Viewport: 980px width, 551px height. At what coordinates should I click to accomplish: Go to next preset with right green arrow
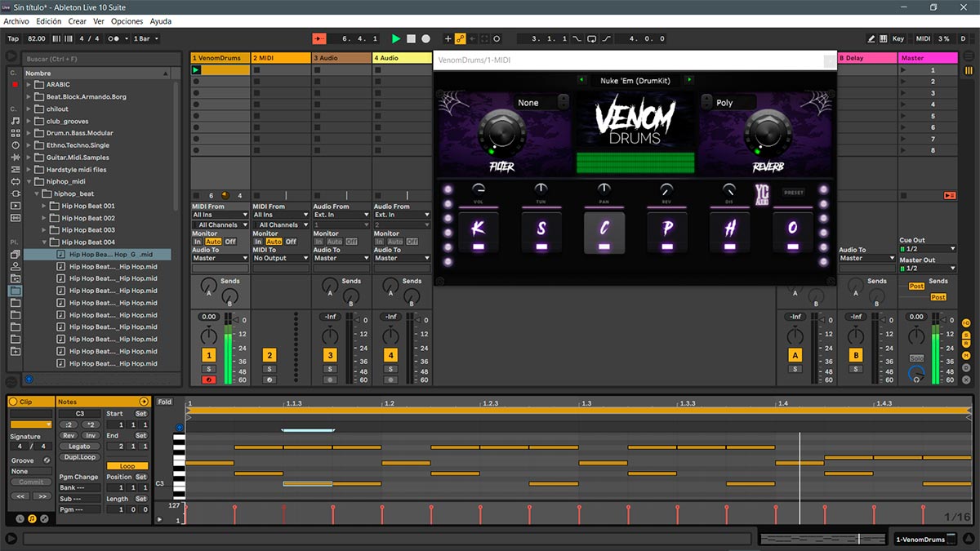pos(689,80)
